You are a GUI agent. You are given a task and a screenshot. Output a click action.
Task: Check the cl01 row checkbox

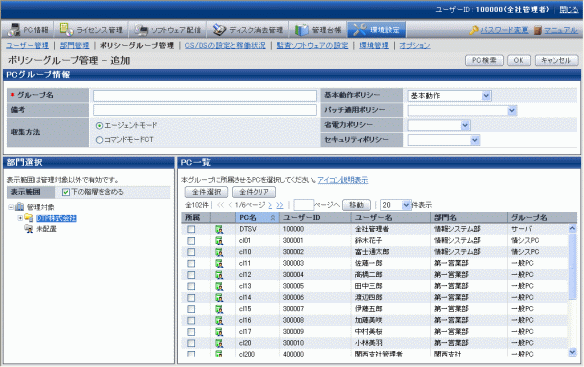(191, 241)
